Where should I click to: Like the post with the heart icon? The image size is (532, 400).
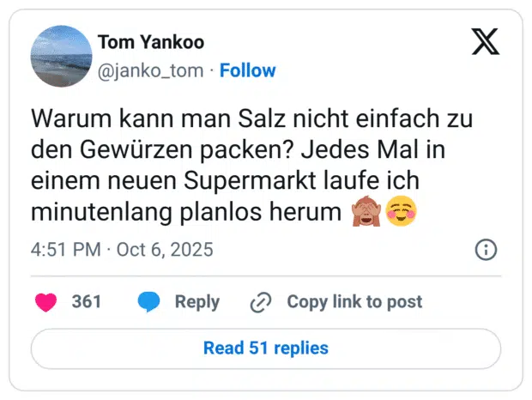pos(45,301)
